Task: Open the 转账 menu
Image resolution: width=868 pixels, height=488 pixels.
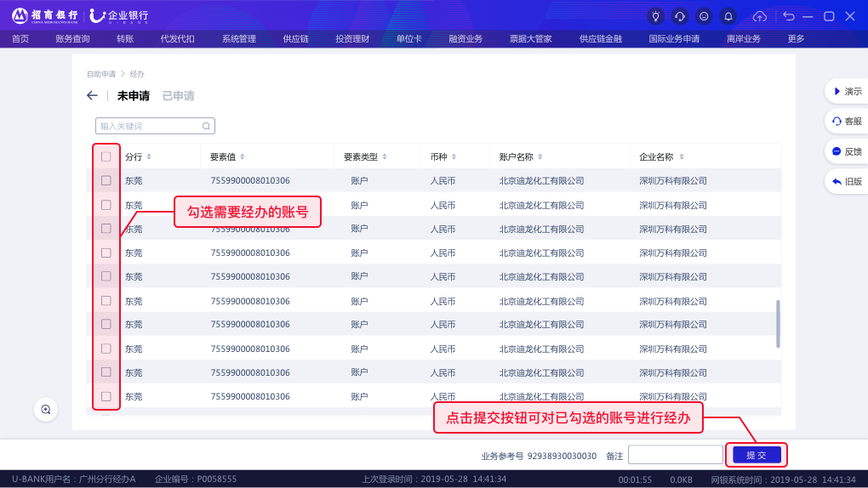Action: pos(125,38)
